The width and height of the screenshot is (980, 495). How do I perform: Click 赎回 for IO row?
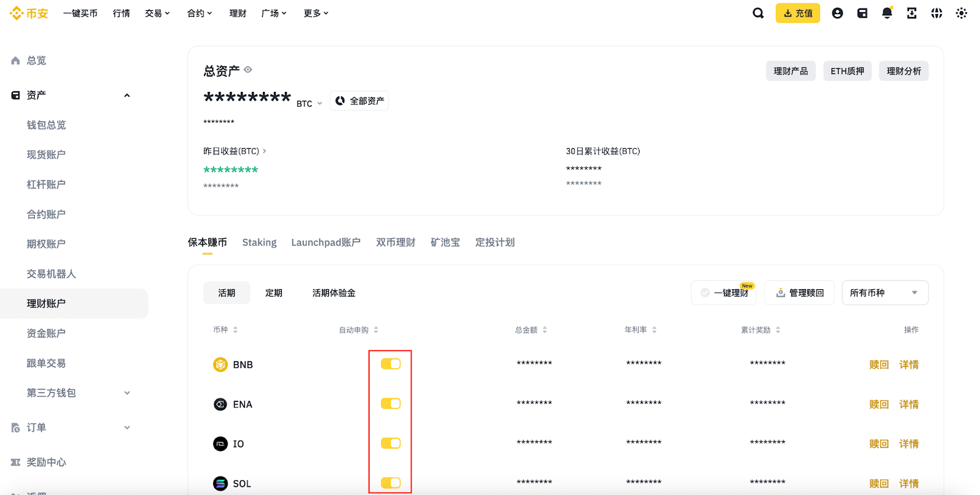(879, 444)
